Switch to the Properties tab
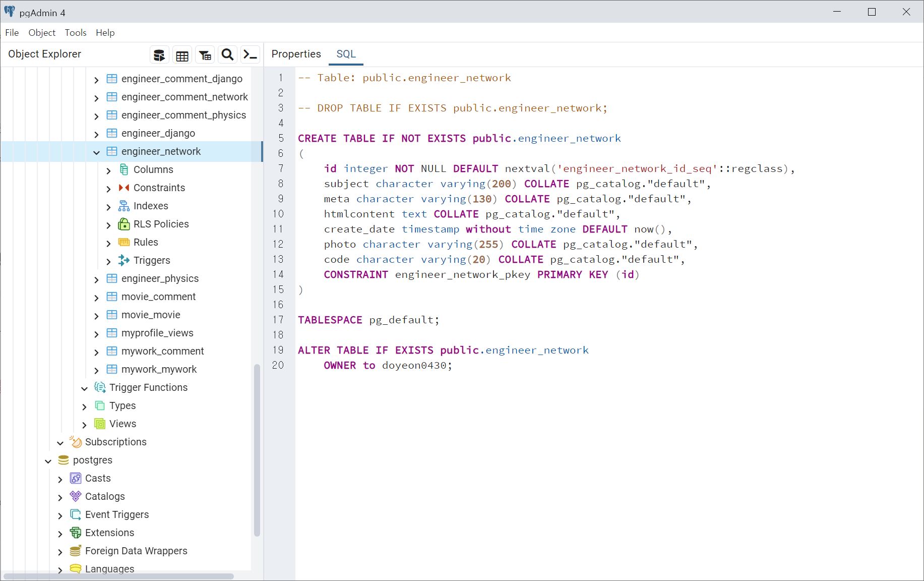924x581 pixels. click(x=296, y=54)
